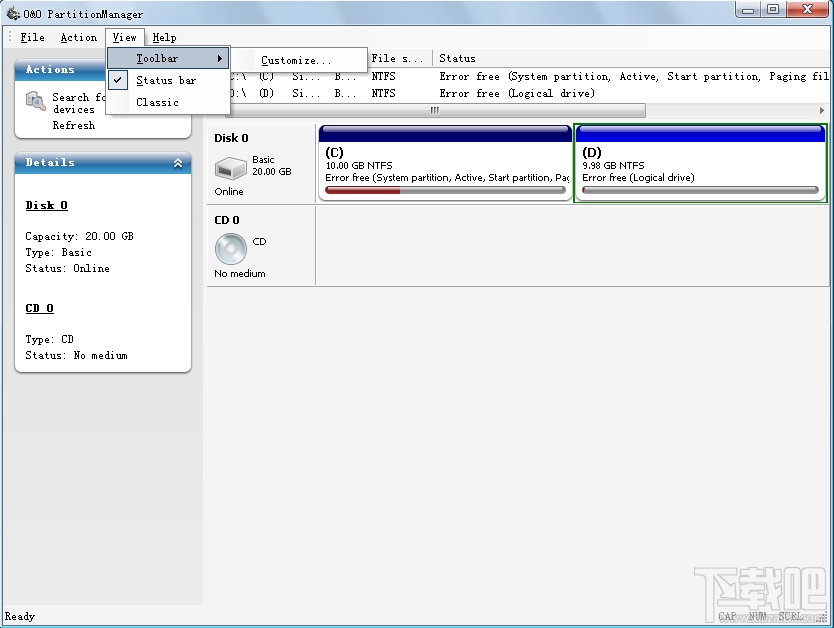Open the Toolbar submenu
834x628 pixels.
pyautogui.click(x=156, y=58)
